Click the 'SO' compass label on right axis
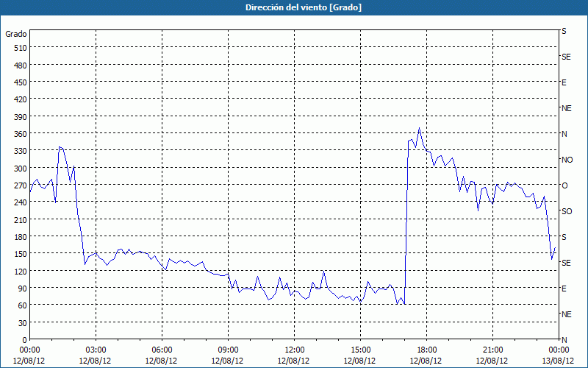 [567, 211]
